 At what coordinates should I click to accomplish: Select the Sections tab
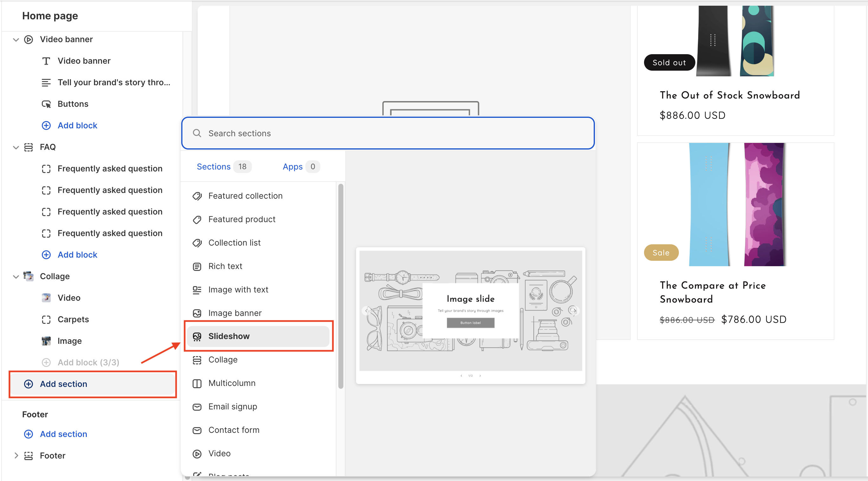[214, 167]
